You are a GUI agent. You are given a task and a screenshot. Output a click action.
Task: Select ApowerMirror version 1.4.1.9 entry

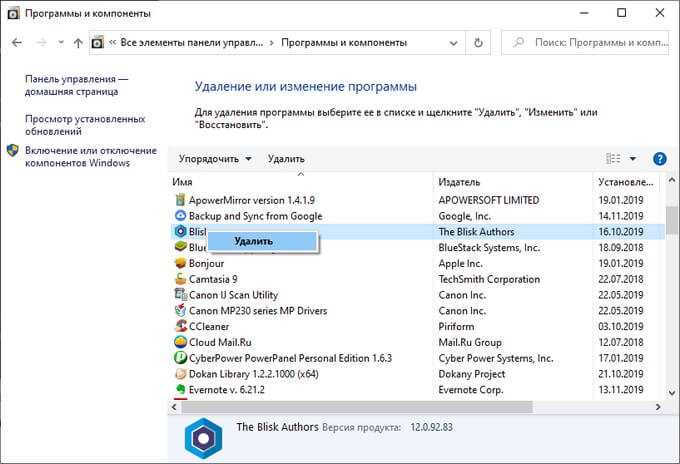click(252, 200)
